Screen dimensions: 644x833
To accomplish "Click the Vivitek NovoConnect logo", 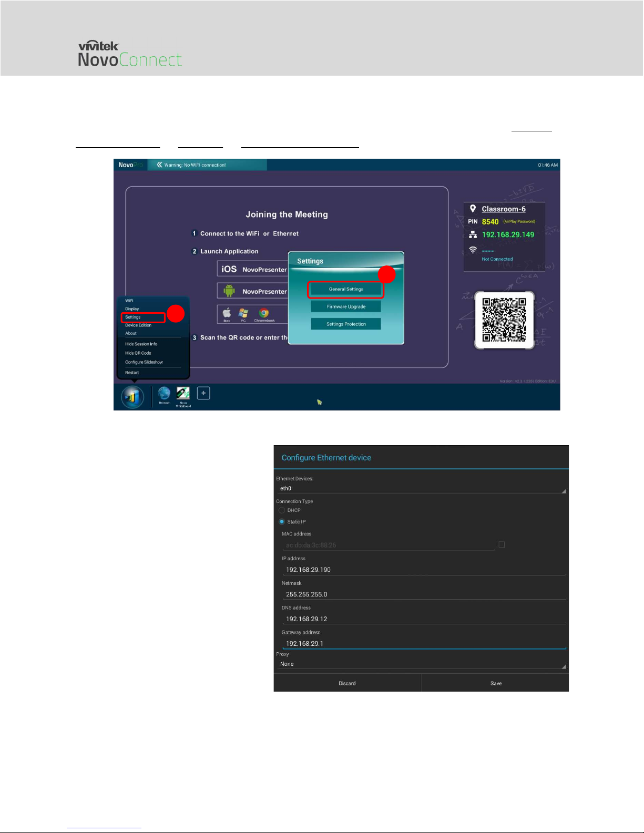I will click(x=130, y=54).
